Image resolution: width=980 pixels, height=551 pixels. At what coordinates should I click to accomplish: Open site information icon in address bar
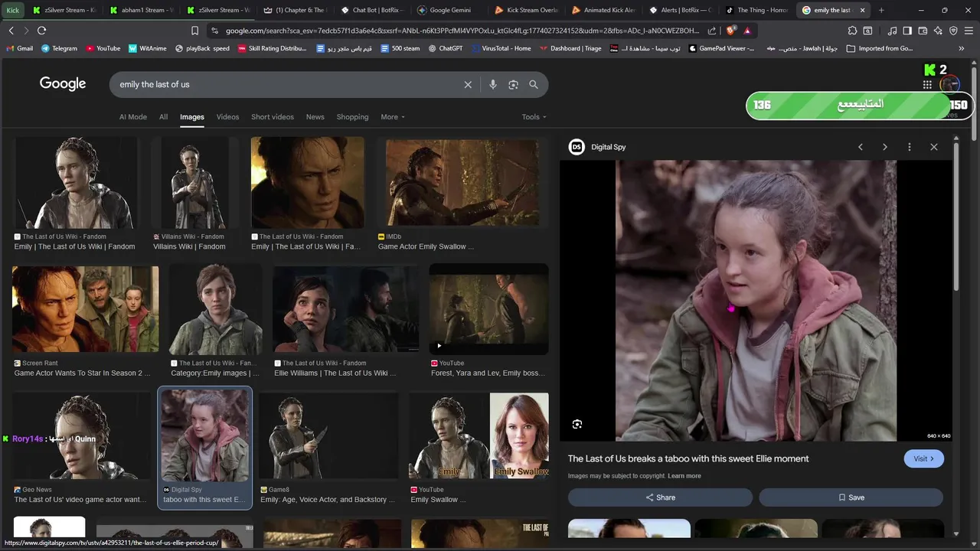pyautogui.click(x=214, y=31)
